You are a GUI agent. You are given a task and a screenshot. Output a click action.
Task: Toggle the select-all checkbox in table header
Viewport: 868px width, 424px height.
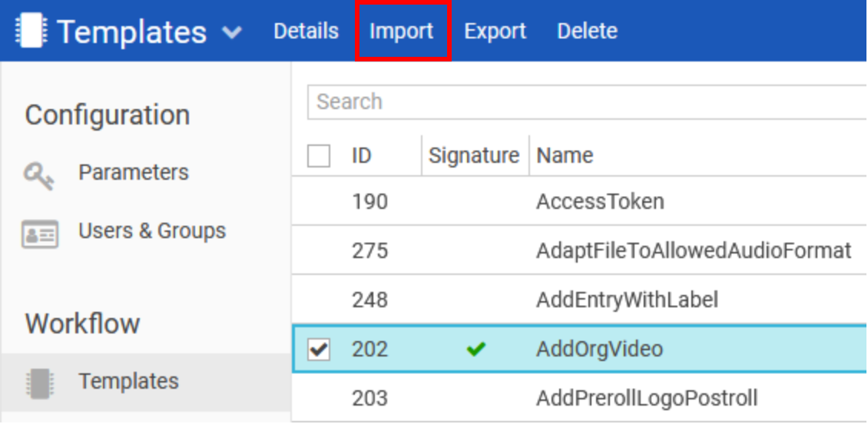tap(319, 156)
